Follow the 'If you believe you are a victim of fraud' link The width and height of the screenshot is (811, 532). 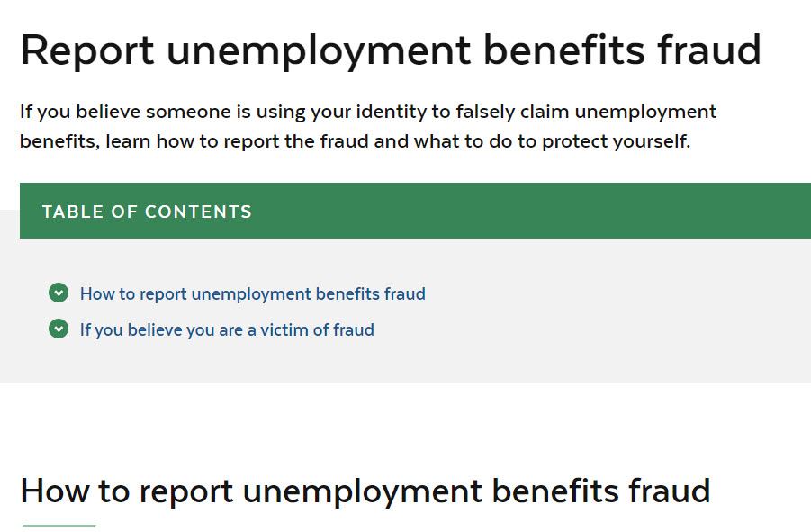point(226,329)
